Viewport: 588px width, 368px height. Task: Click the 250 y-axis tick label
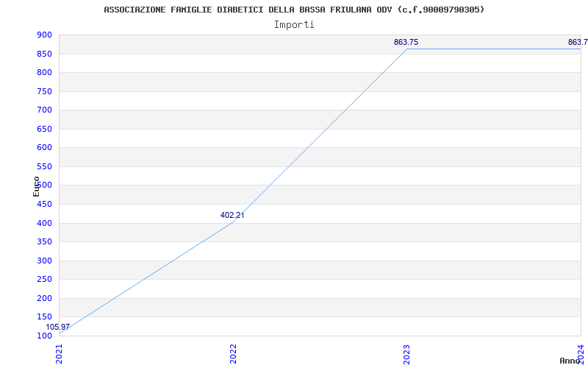(44, 280)
